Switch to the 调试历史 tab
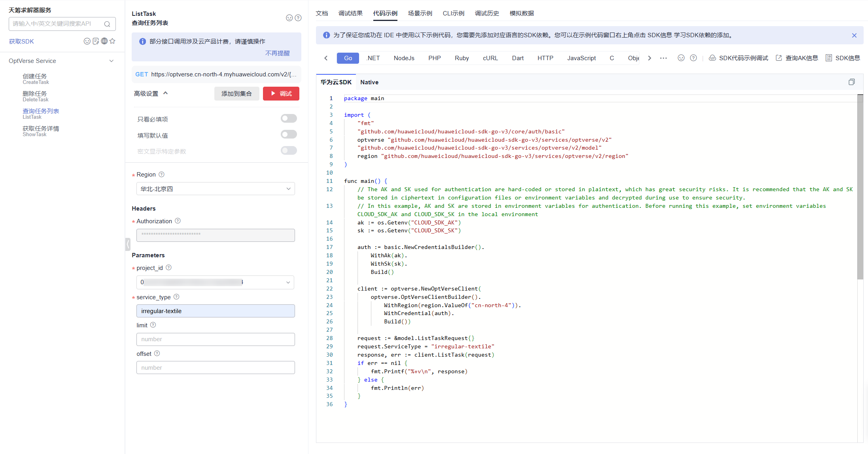Image resolution: width=868 pixels, height=454 pixels. pyautogui.click(x=487, y=13)
